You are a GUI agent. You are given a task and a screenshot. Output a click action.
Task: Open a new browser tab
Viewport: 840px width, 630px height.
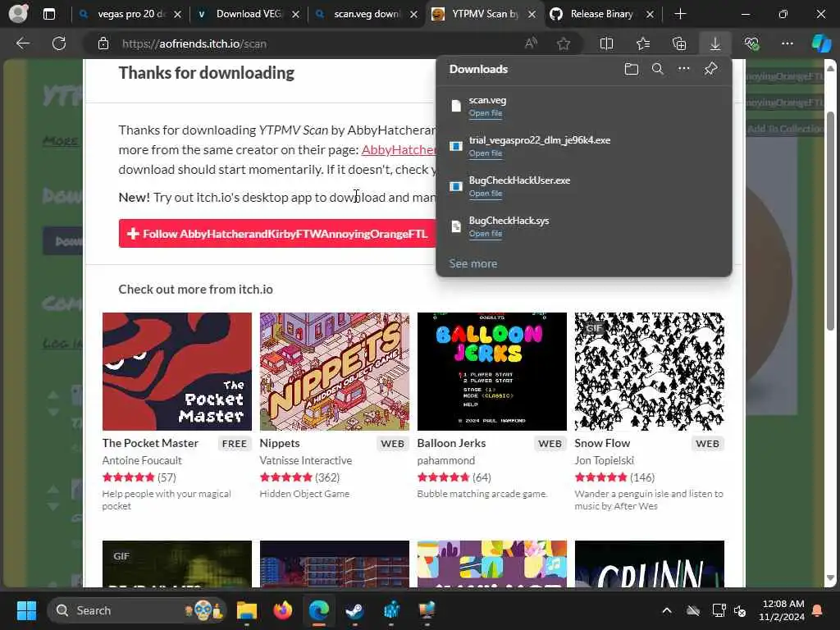point(680,15)
